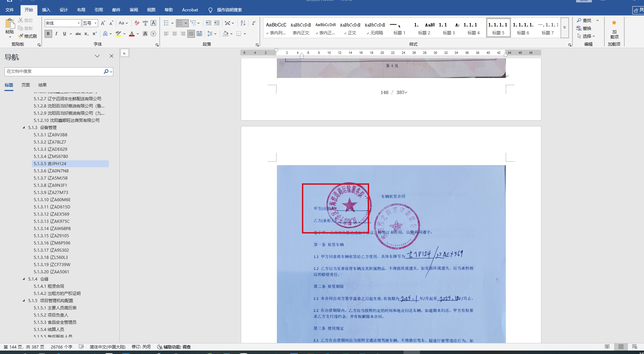The image size is (644, 354).
Task: Center-align the paragraph text
Action: (x=175, y=34)
